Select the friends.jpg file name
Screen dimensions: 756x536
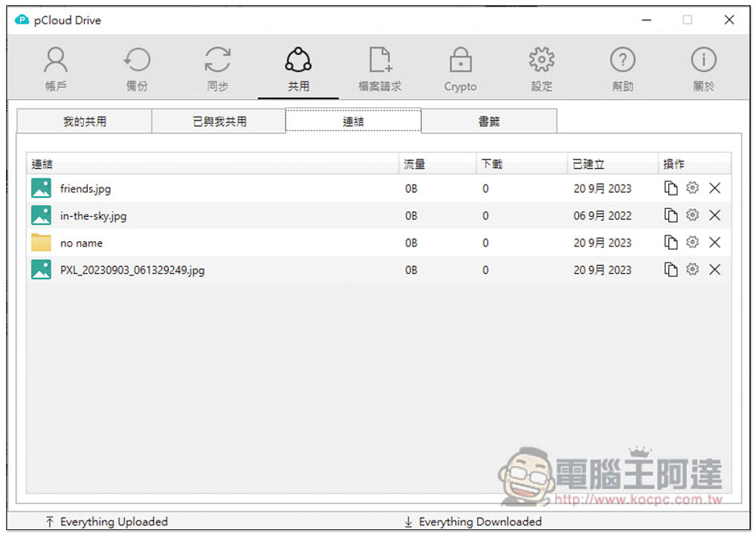coord(85,188)
